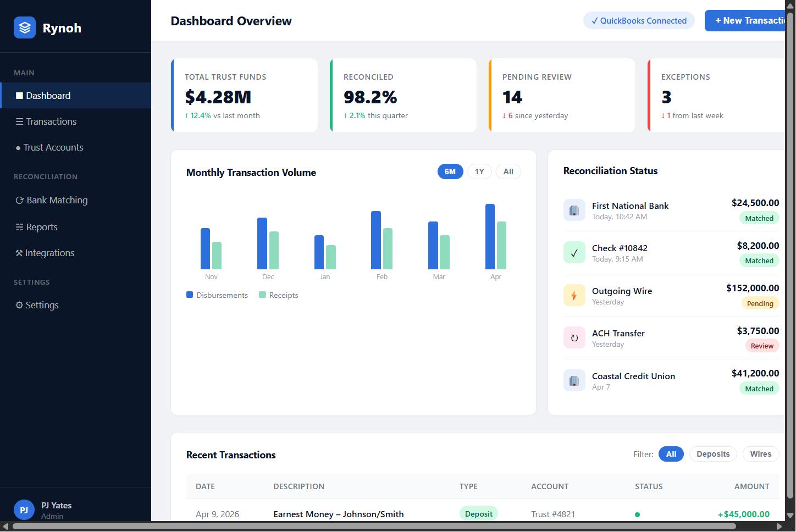
Task: Click the Bank Matching refresh icon
Action: click(x=19, y=201)
